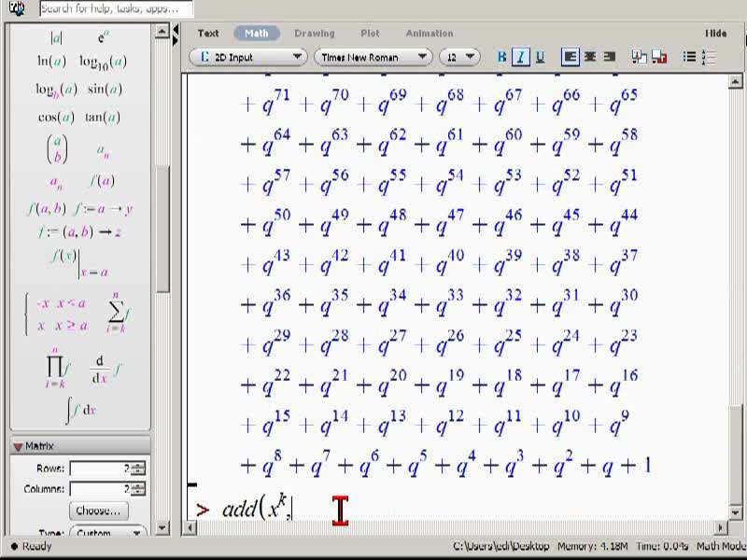Viewport: 747px width, 560px height.
Task: Apply bulleted list formatting
Action: pos(689,57)
